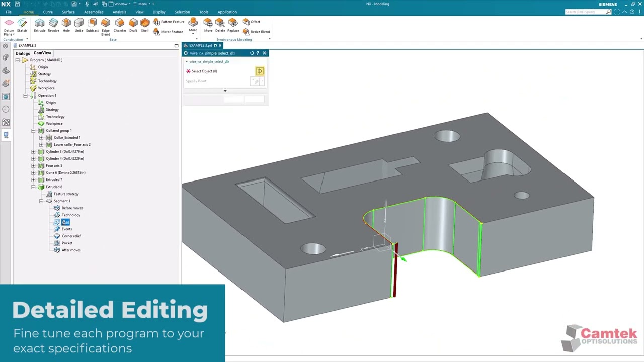Click the Datum Plane icon
The image size is (644, 362).
pos(9,23)
